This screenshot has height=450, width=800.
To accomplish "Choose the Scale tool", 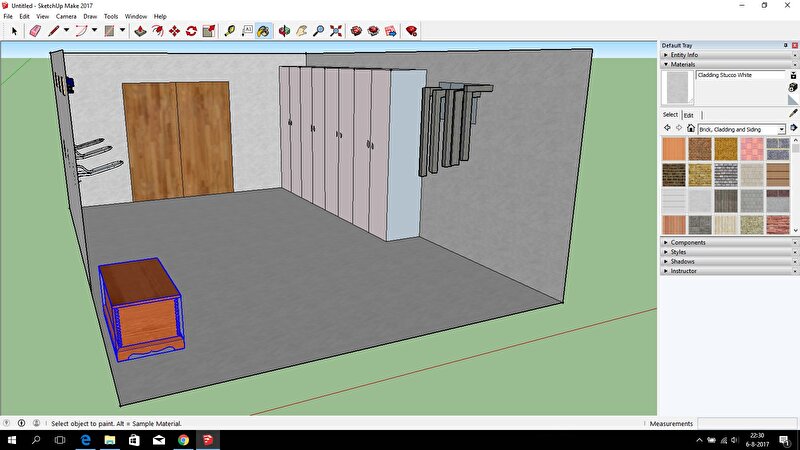I will click(x=209, y=31).
